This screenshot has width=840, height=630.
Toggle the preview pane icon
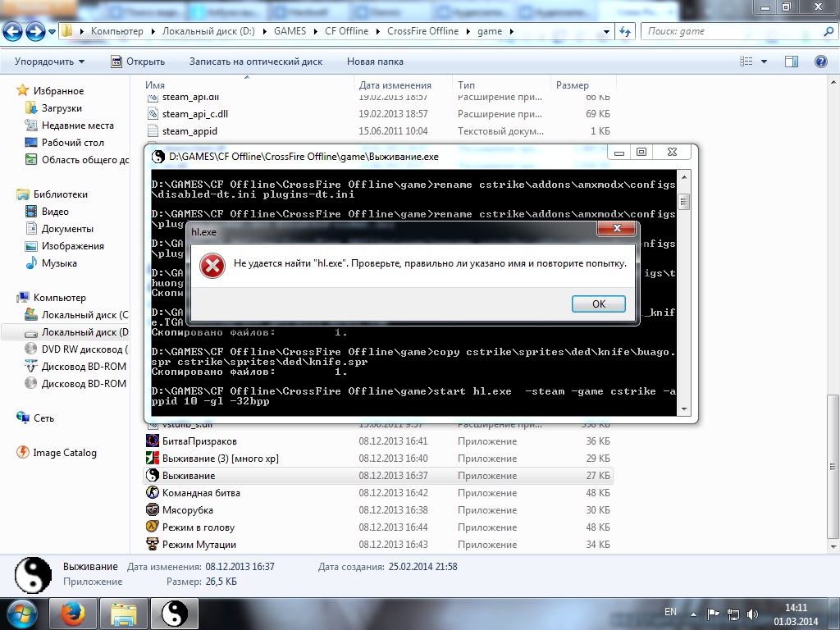[792, 62]
